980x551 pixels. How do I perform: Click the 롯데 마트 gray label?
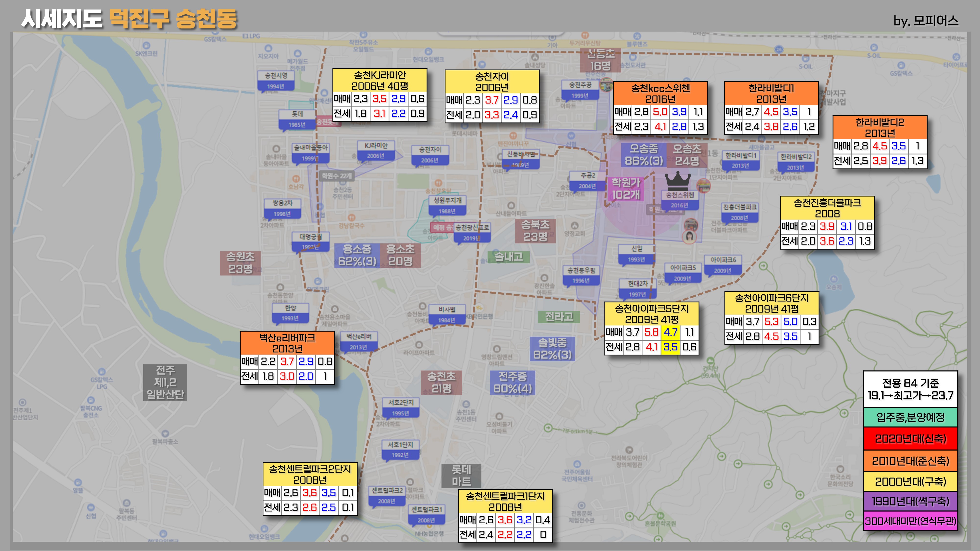tap(461, 476)
